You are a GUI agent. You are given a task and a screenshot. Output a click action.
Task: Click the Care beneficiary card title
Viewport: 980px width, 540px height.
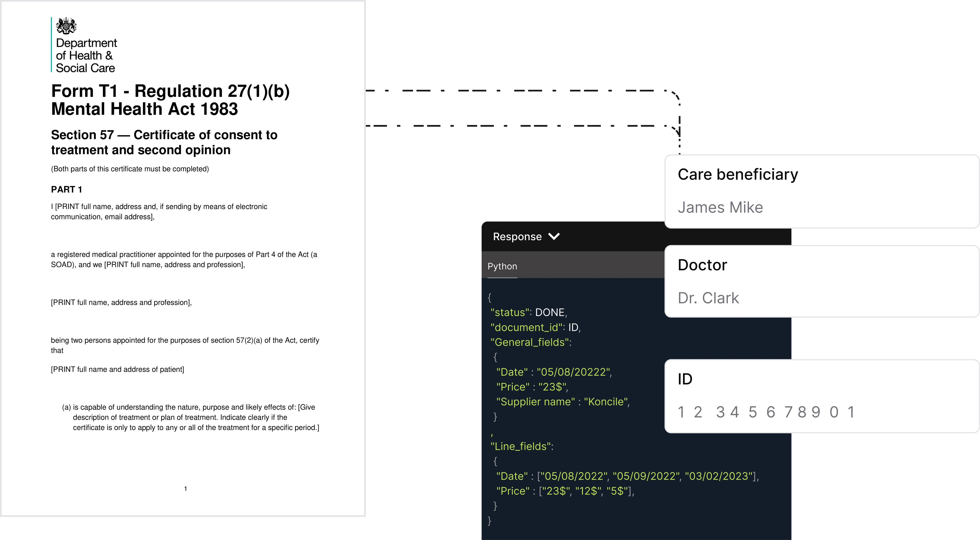[738, 175]
